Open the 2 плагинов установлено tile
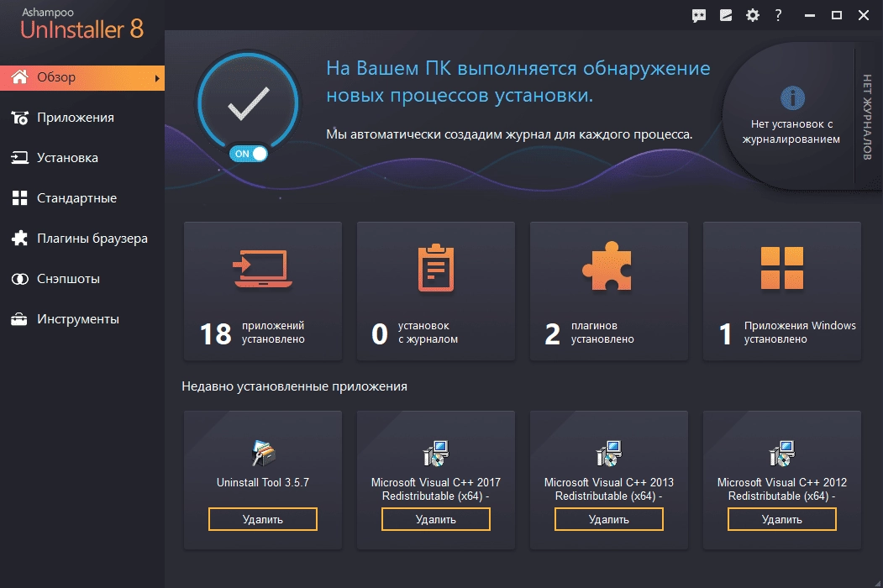This screenshot has height=588, width=883. pos(609,291)
